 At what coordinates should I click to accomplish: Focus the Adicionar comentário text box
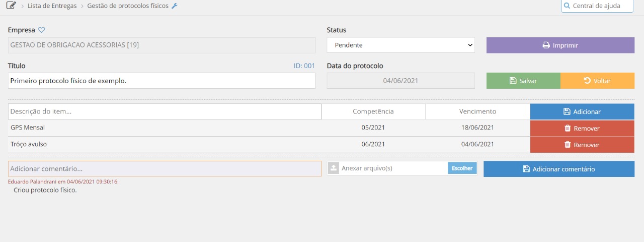click(165, 169)
